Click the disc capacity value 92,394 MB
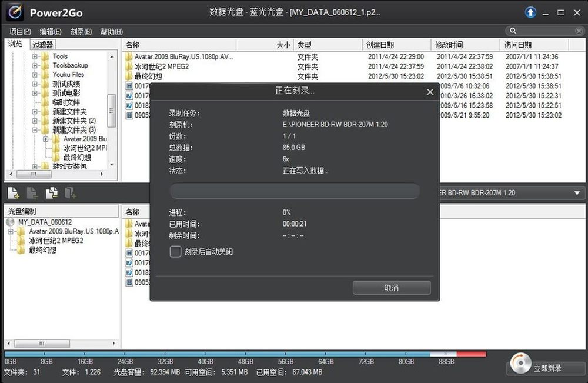This screenshot has height=383, width=588. pos(165,372)
